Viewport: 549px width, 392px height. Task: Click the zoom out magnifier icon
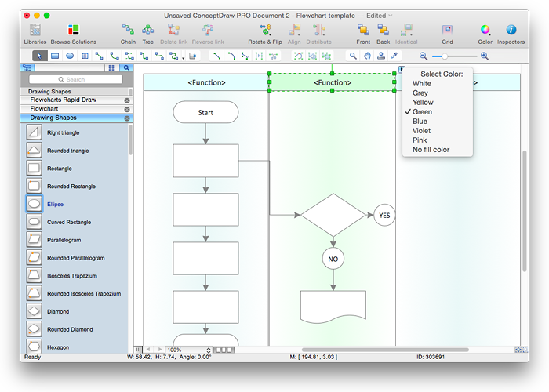coord(424,56)
